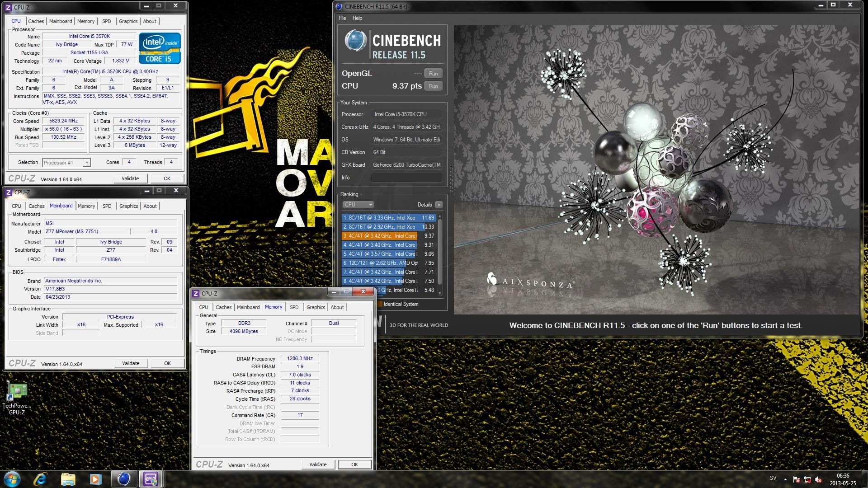Click the CPU-Z icon in the top CPU window title bar
The image size is (868, 488).
pyautogui.click(x=9, y=7)
